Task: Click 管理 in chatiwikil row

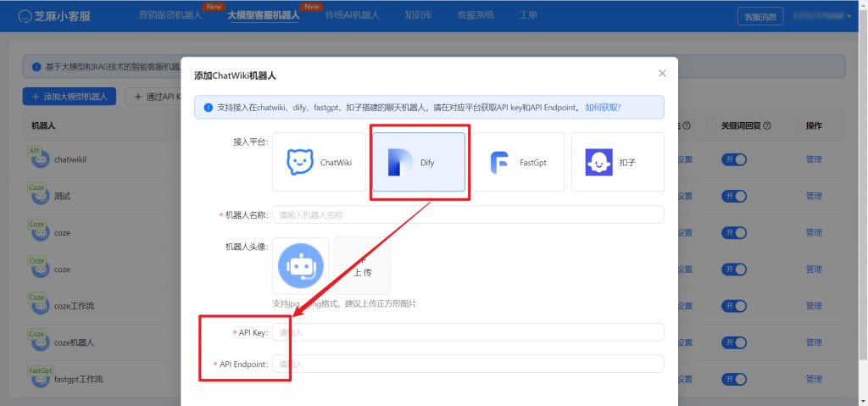Action: 814,159
